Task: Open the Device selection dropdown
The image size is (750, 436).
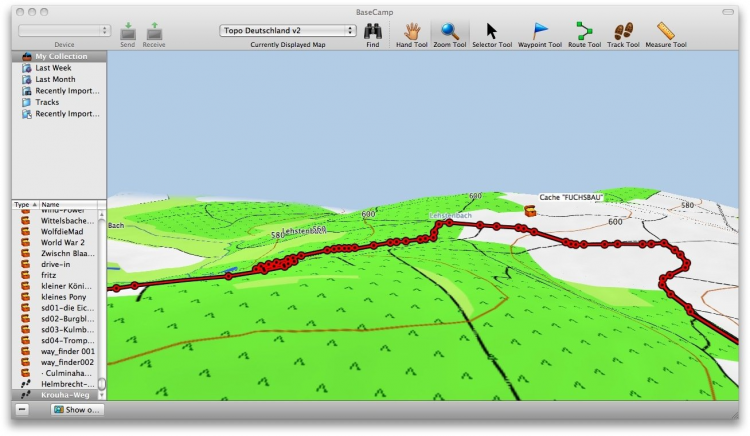Action: click(64, 31)
